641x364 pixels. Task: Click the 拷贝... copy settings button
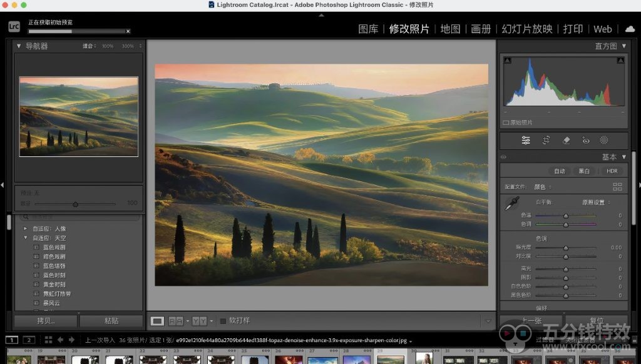[46, 321]
